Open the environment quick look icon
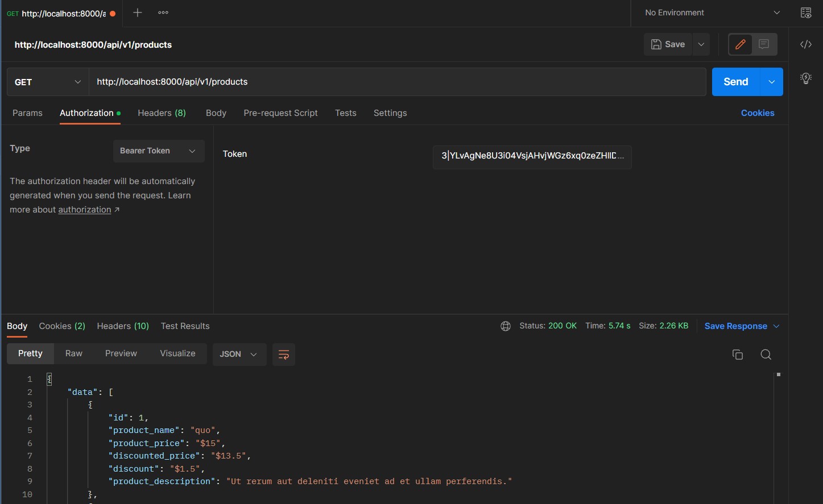The width and height of the screenshot is (823, 504). click(x=805, y=13)
